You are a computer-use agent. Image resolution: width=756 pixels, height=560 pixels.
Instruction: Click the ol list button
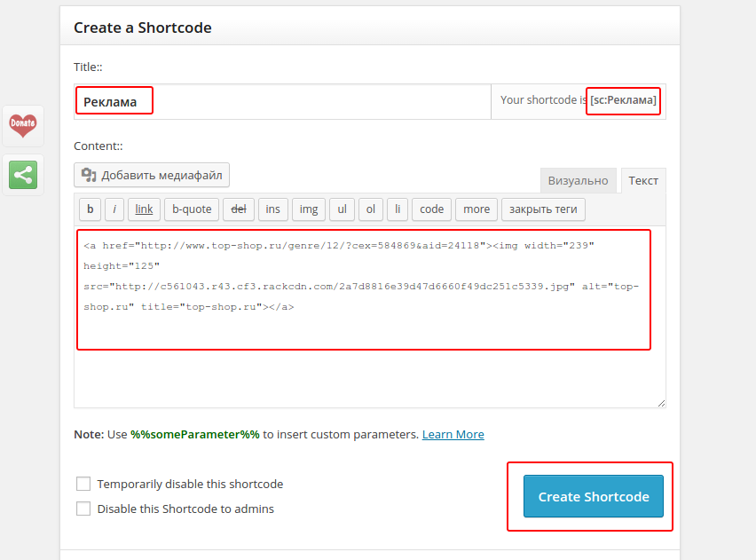pyautogui.click(x=371, y=209)
